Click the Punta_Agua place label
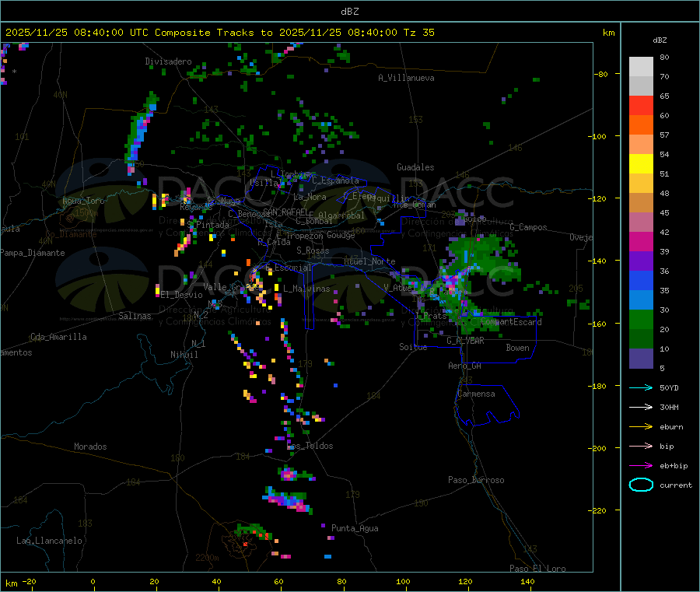The height and width of the screenshot is (592, 700). coord(355,528)
